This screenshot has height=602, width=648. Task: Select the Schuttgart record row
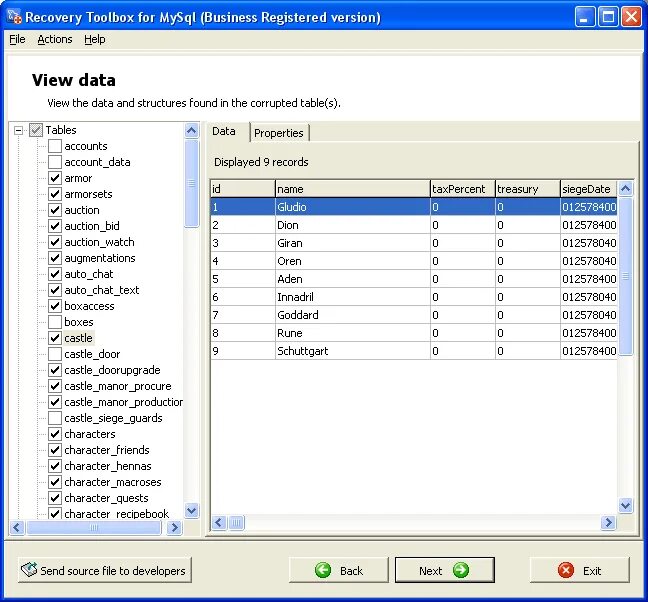[414, 351]
